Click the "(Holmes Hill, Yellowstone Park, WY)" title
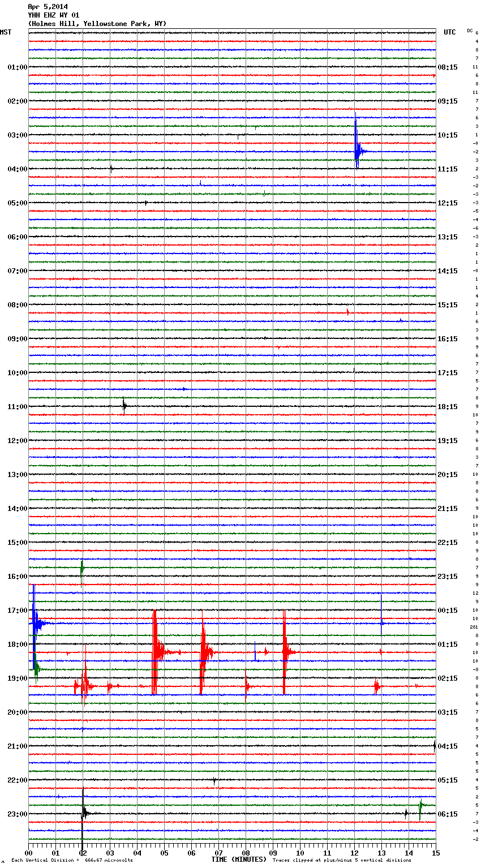 97,24
